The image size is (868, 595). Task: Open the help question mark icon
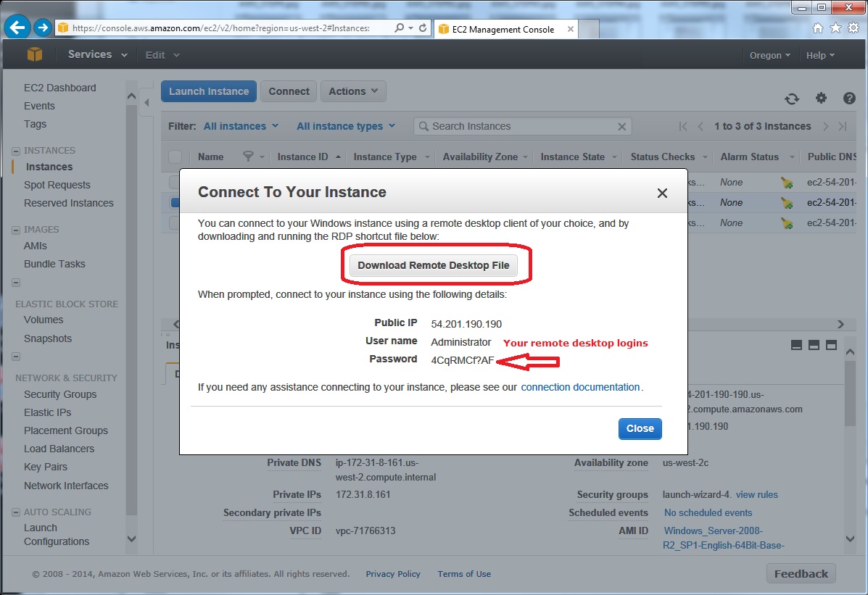point(849,98)
